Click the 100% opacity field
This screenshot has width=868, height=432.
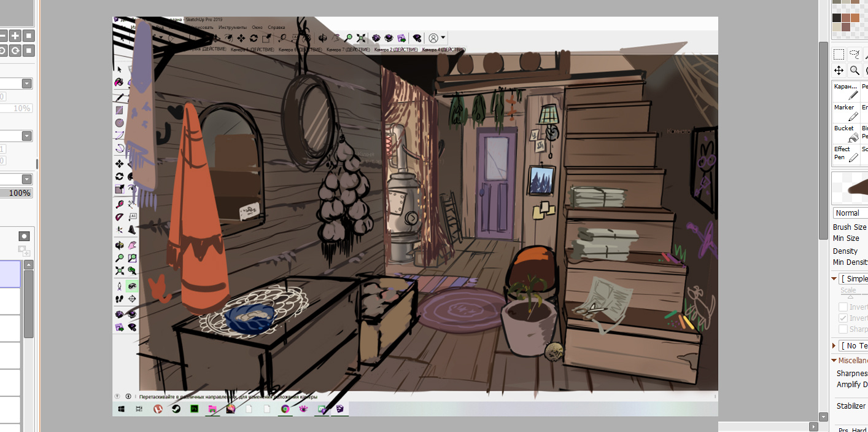(16, 193)
